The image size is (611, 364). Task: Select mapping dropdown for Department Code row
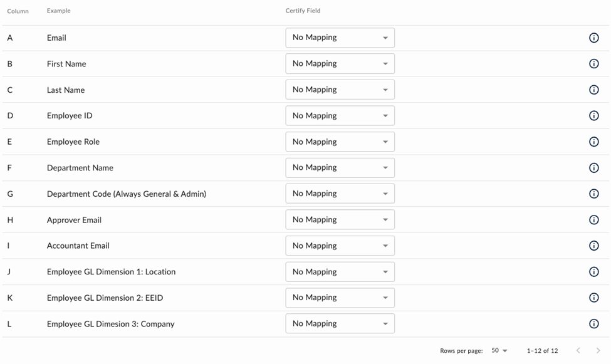point(340,194)
